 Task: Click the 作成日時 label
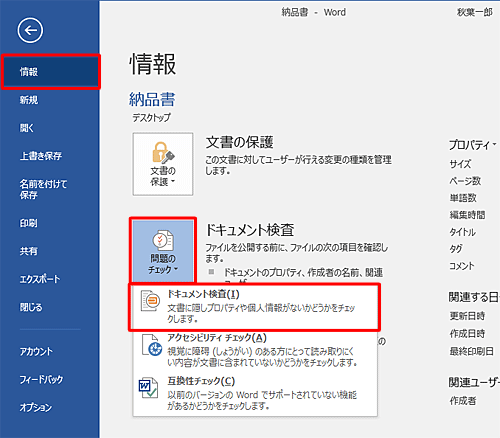[x=467, y=333]
